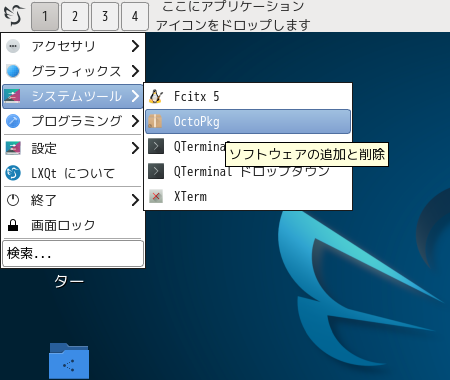Viewport: 450px width, 380px height.
Task: Click the OctoPkg package box icon
Action: tap(156, 121)
